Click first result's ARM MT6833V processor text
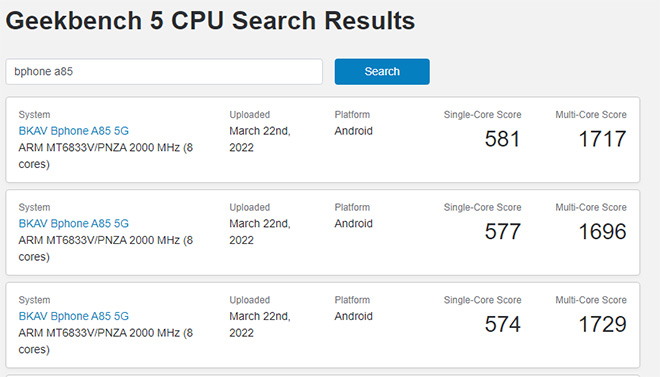The height and width of the screenshot is (377, 660). (x=106, y=156)
